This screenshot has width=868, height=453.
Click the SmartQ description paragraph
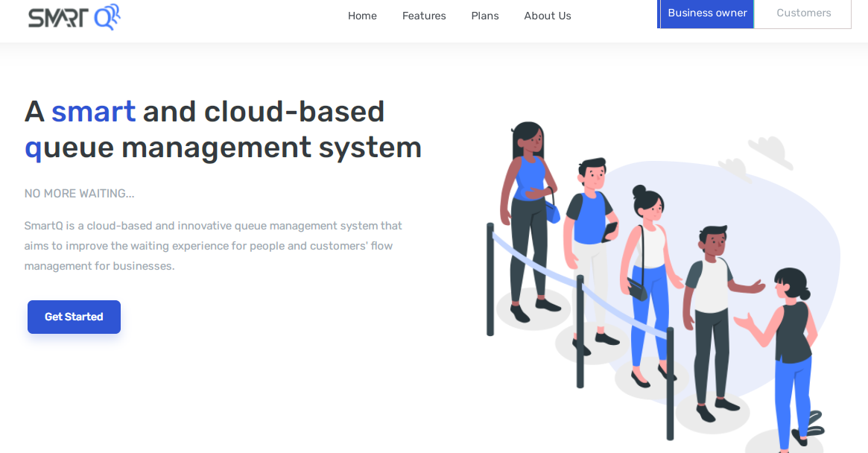(213, 246)
